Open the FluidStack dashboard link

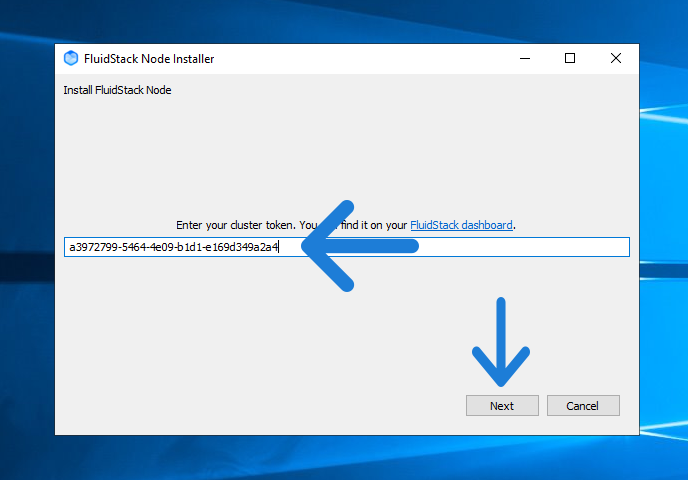coord(461,225)
